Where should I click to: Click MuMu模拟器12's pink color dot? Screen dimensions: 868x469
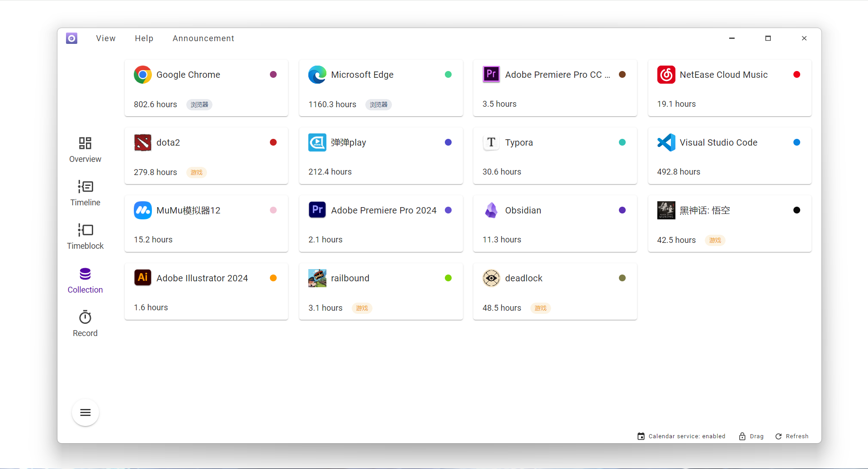tap(273, 210)
